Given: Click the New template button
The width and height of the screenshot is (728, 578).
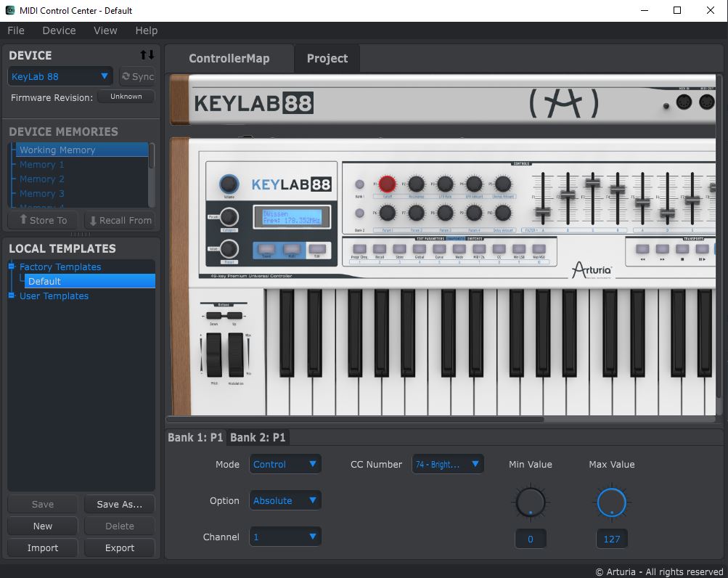Looking at the screenshot, I should click(43, 526).
